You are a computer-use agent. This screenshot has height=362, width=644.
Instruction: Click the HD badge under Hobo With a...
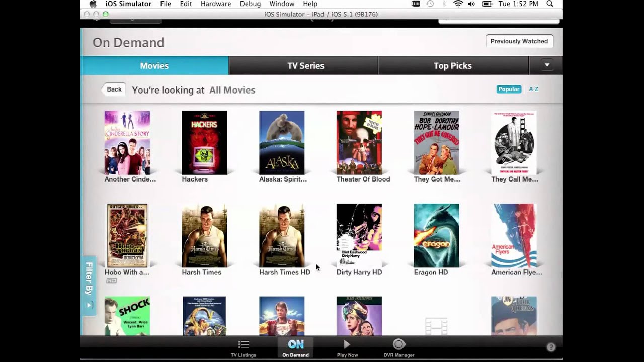pyautogui.click(x=111, y=281)
